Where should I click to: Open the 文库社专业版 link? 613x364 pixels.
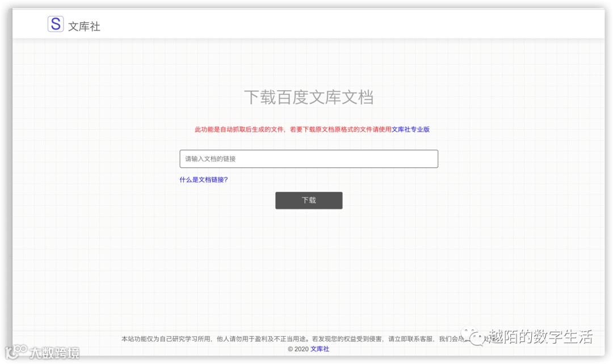coord(410,129)
